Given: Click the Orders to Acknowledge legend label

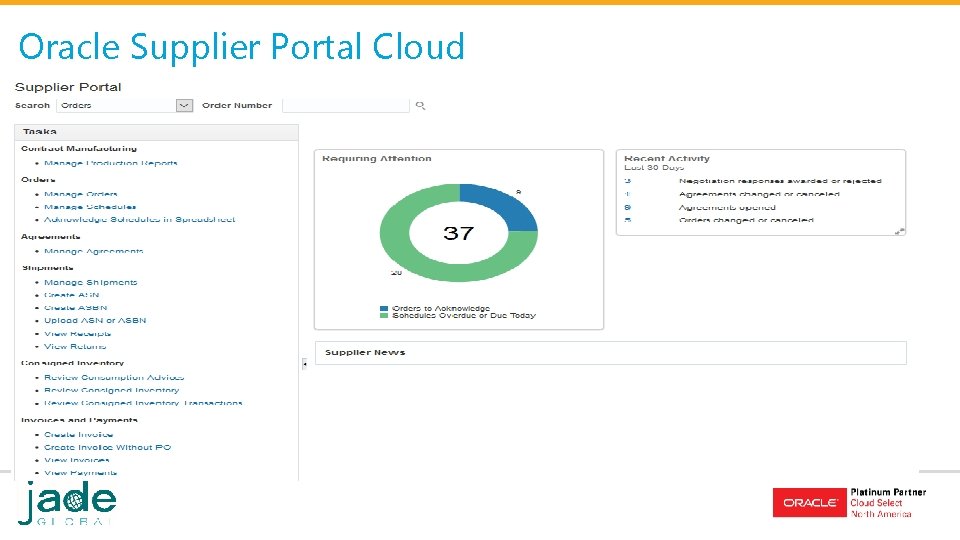Looking at the screenshot, I should pyautogui.click(x=441, y=309).
